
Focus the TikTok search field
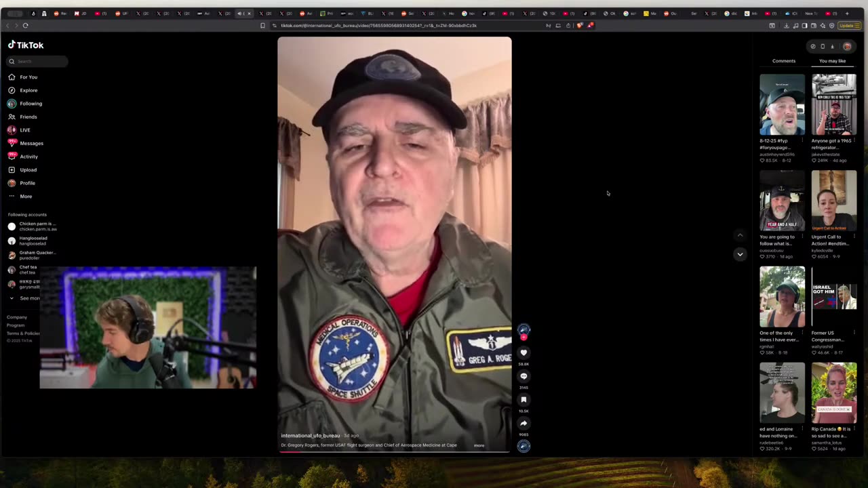point(37,61)
